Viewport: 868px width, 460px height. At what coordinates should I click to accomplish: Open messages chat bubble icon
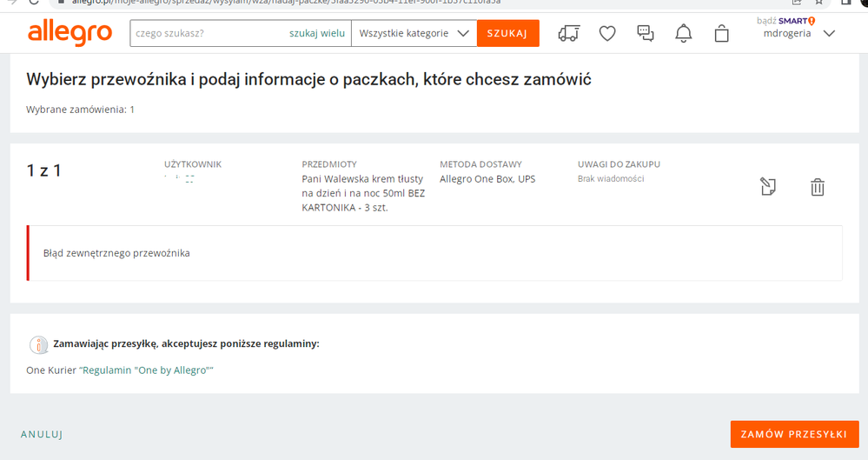pyautogui.click(x=646, y=33)
